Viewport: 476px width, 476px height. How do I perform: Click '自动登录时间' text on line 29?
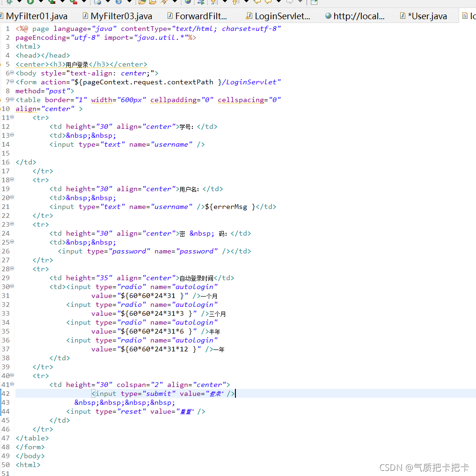[197, 278]
